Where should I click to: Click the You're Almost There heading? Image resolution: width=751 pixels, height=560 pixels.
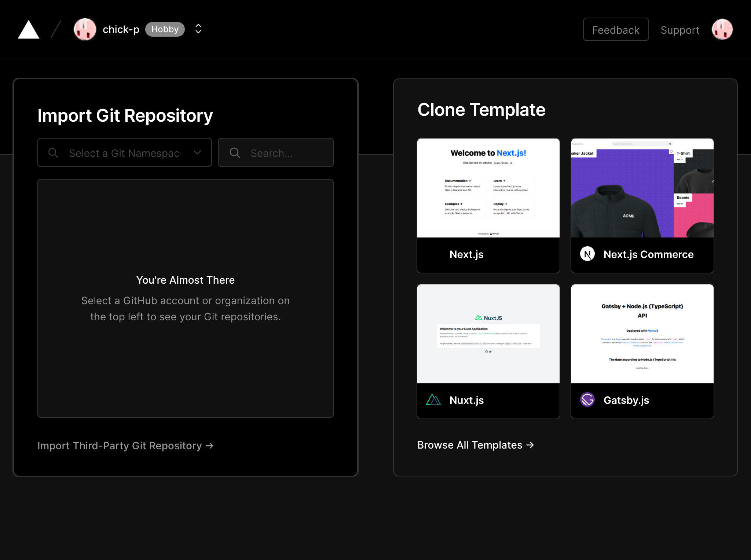click(186, 280)
